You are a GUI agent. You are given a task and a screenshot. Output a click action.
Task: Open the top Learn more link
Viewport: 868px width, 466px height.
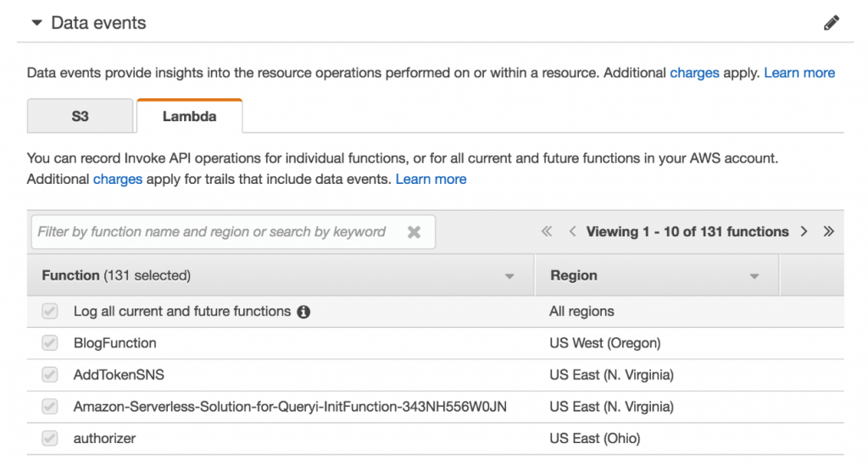(x=799, y=73)
